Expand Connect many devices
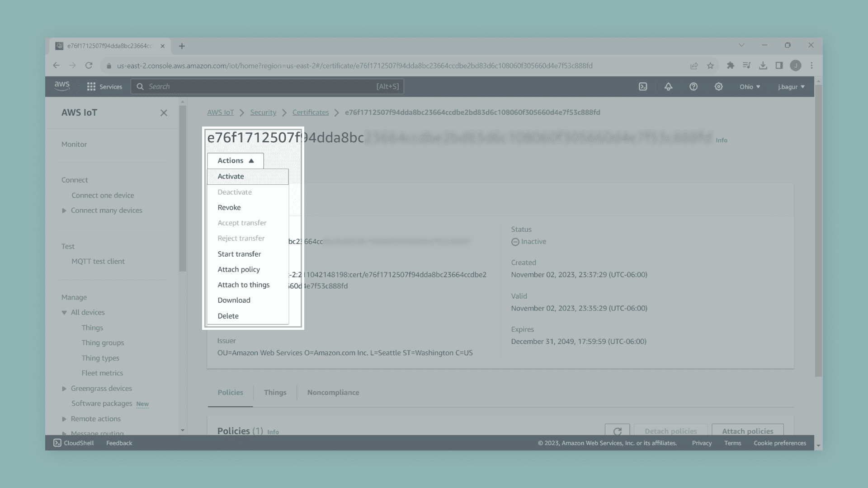 click(x=64, y=211)
